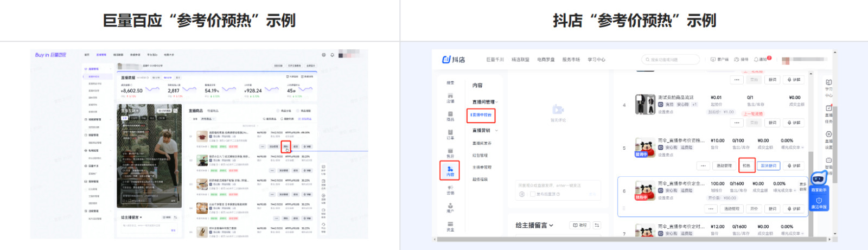868x250 pixels.
Task: Open 精选联盟 in Doudian top nav
Action: [x=520, y=60]
